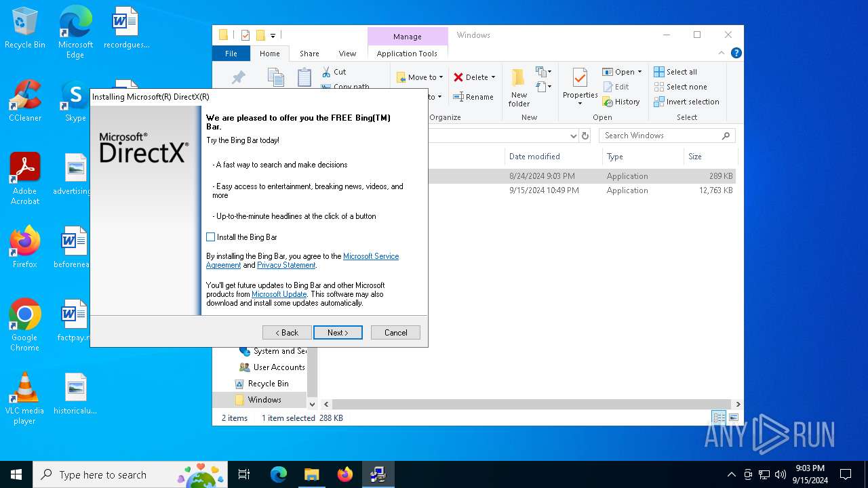Click the History icon

point(608,102)
